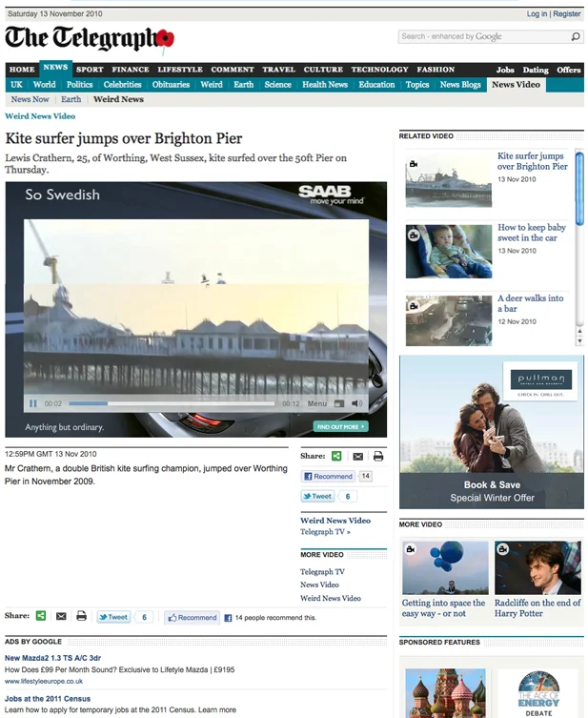588x718 pixels.
Task: Toggle fullscreen icon in video player
Action: [339, 403]
